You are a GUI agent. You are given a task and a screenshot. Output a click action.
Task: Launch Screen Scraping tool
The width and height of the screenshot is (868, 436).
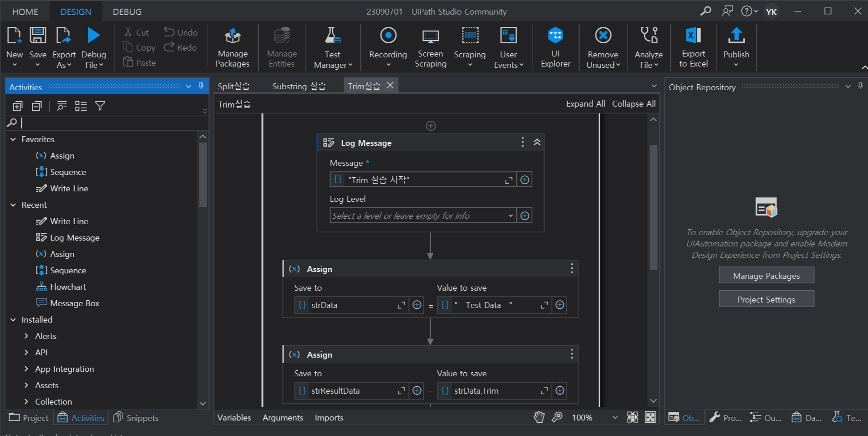point(431,47)
